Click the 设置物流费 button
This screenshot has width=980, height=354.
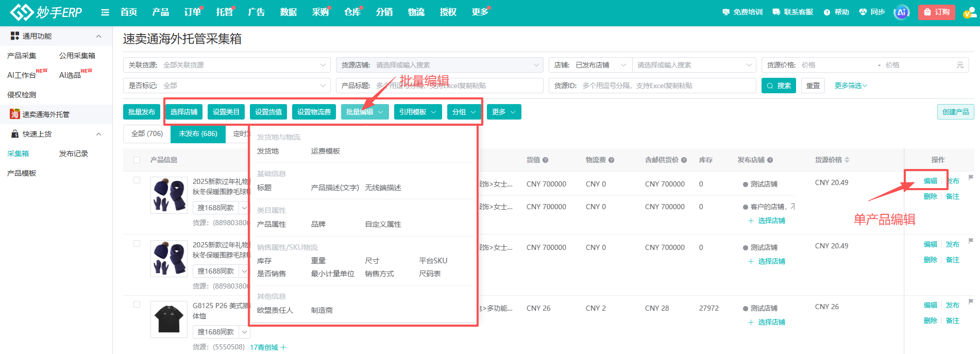pyautogui.click(x=314, y=112)
